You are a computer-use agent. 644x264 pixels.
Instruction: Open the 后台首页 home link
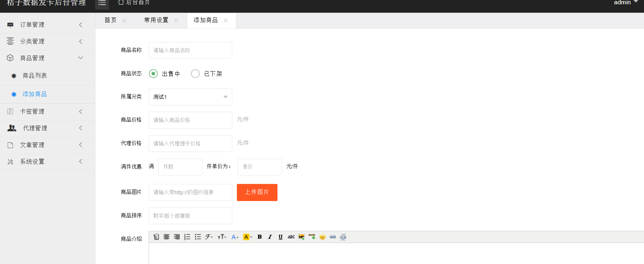coord(134,2)
